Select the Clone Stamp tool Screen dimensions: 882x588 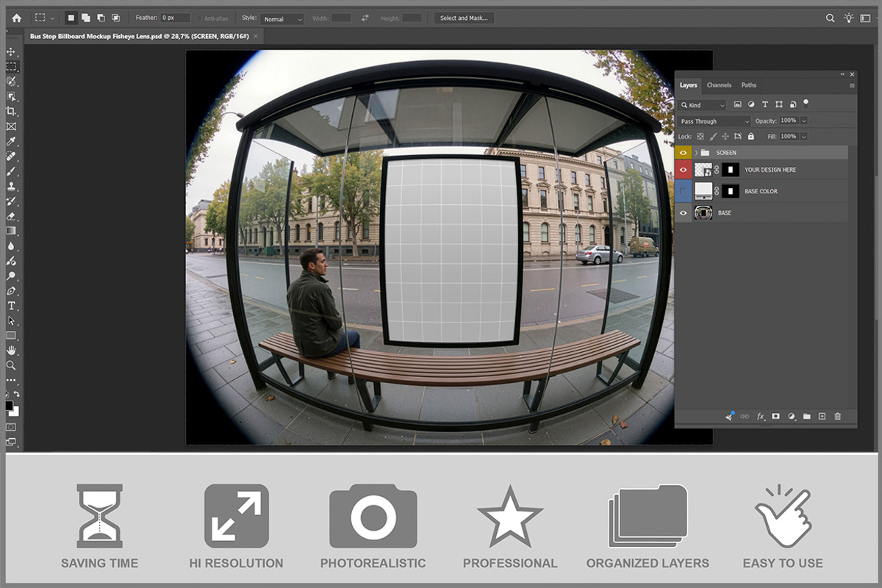point(11,186)
